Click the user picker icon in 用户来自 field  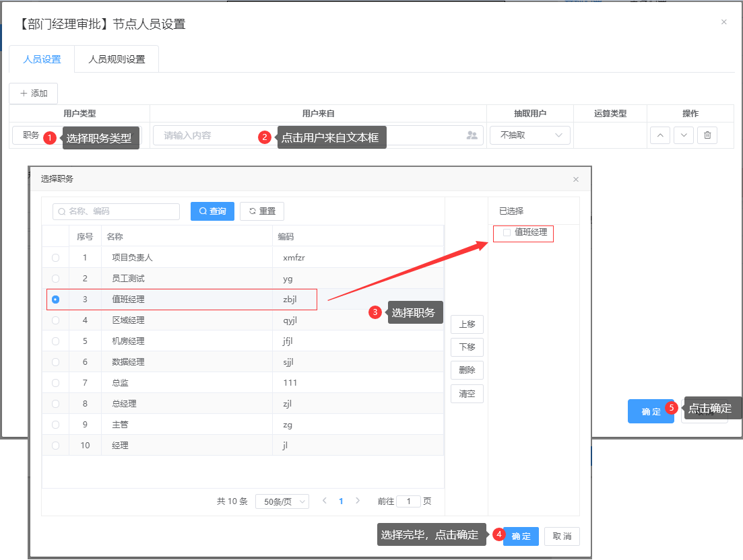point(472,135)
